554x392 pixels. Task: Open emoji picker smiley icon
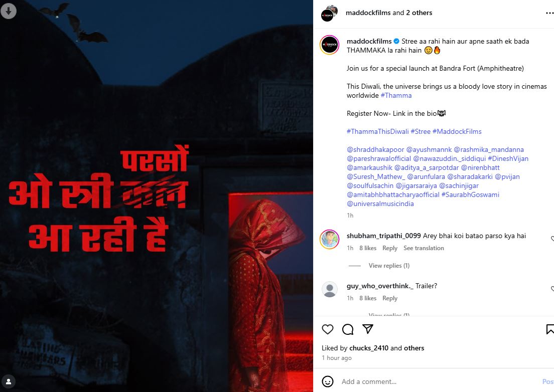[x=328, y=381]
